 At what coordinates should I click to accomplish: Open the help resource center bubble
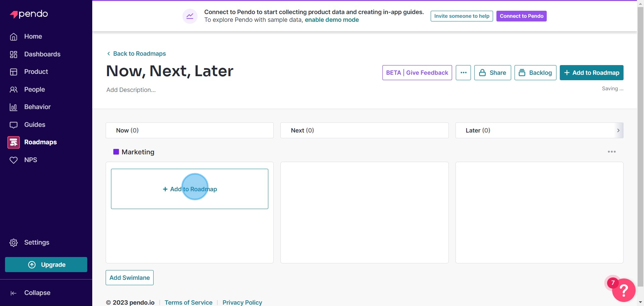[x=624, y=290]
